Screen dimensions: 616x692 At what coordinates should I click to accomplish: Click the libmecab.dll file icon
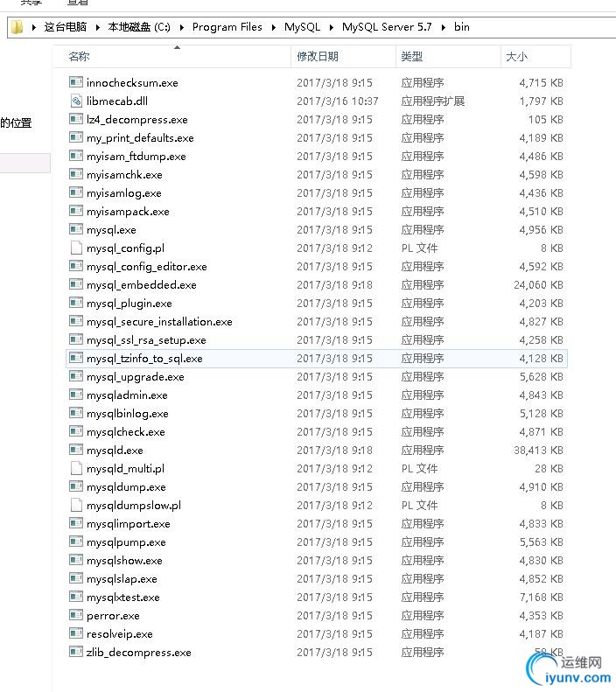coord(76,101)
